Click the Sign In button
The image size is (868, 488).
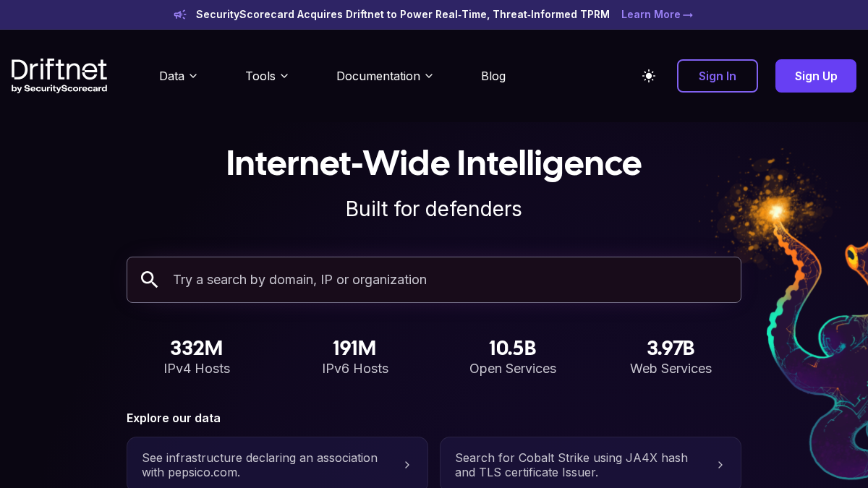point(718,76)
